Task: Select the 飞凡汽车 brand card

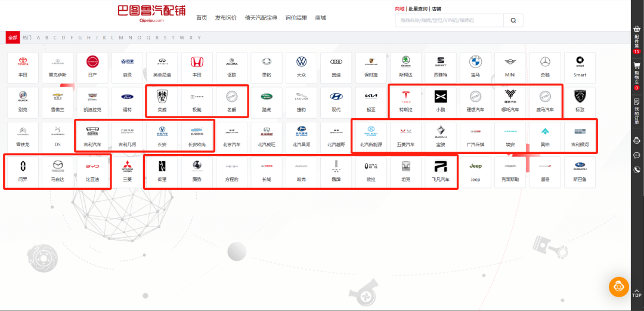Action: (441, 173)
